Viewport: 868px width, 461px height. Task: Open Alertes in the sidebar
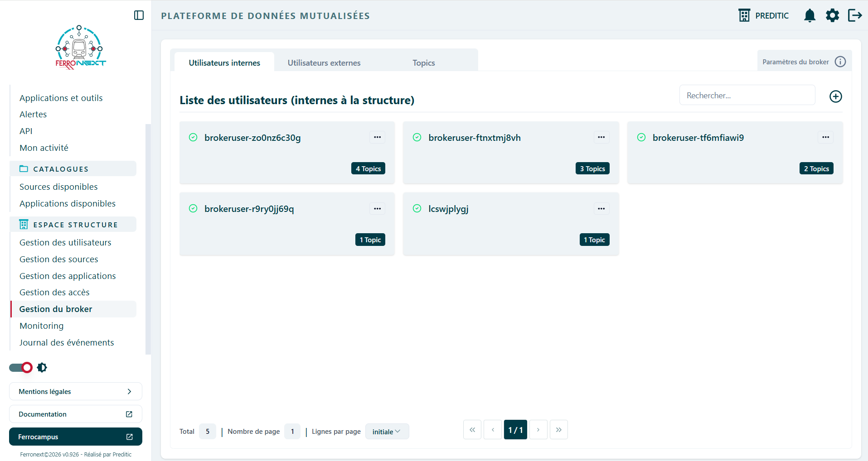[x=33, y=114]
